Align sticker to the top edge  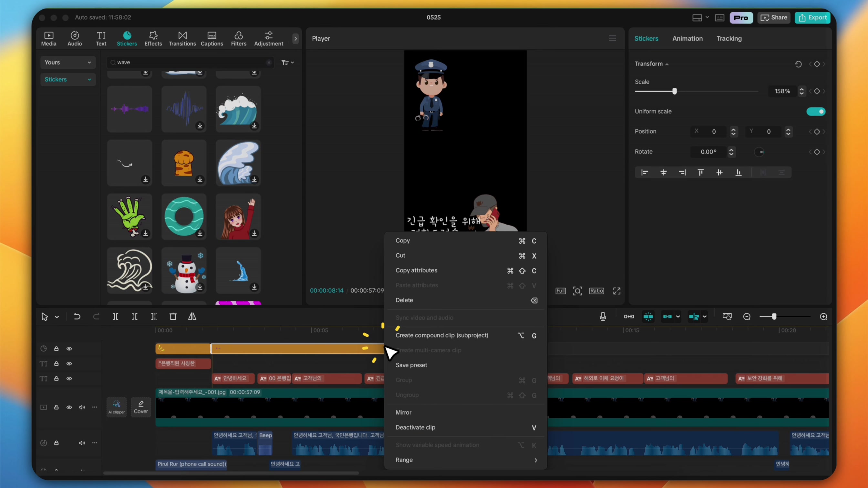pos(700,172)
